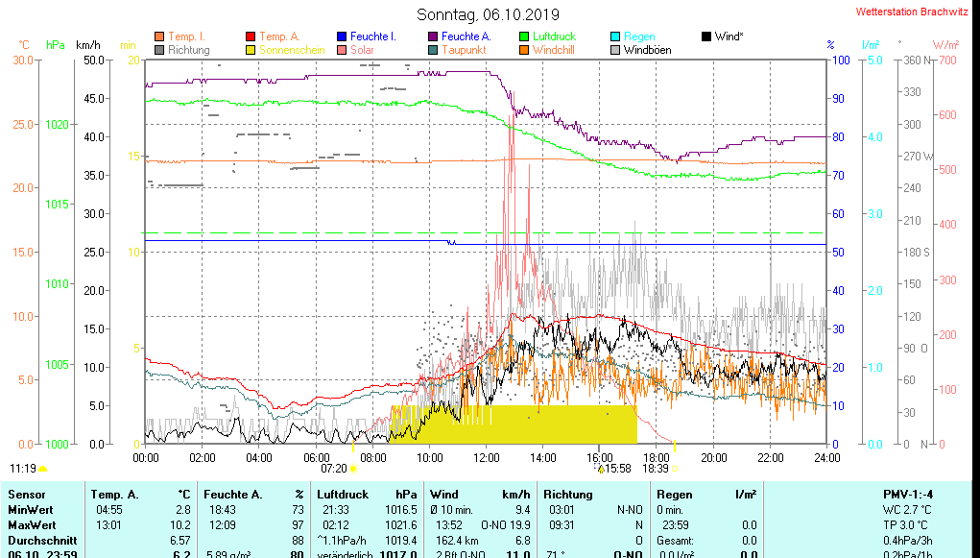The height and width of the screenshot is (558, 980).
Task: Click the date heading Sonntag, 06.10.2019
Action: click(x=489, y=14)
